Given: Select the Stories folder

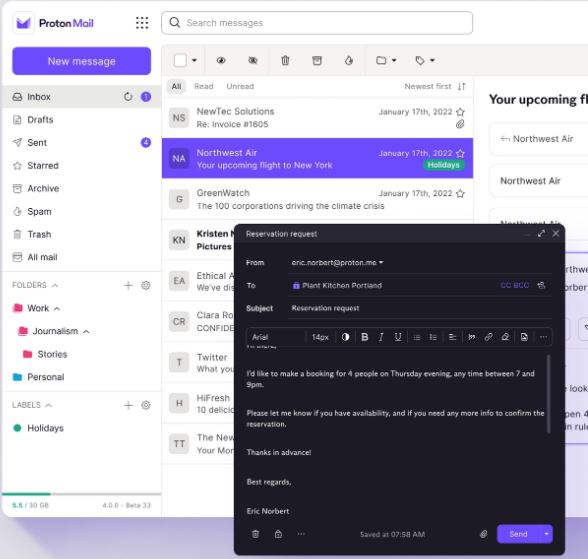Looking at the screenshot, I should point(52,354).
